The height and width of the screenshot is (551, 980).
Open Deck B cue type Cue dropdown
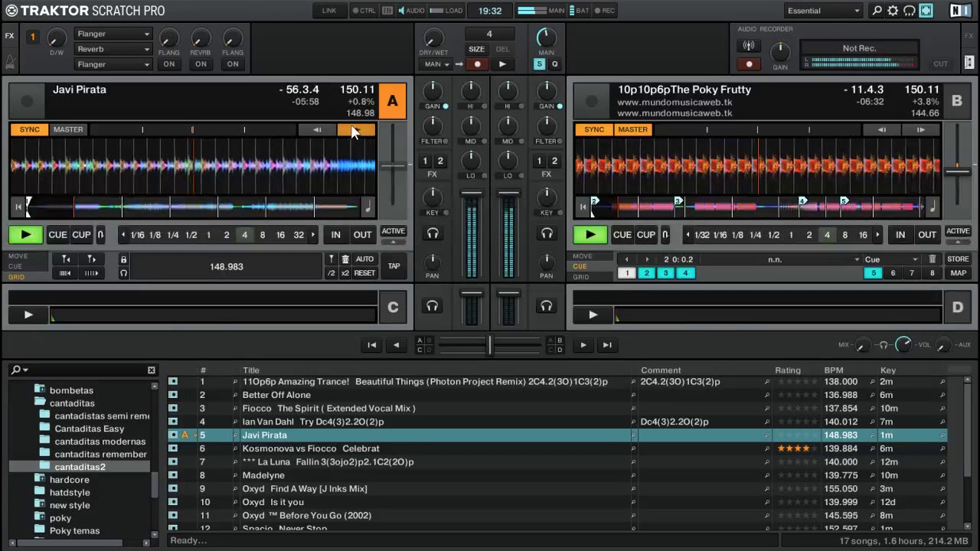[x=891, y=259]
